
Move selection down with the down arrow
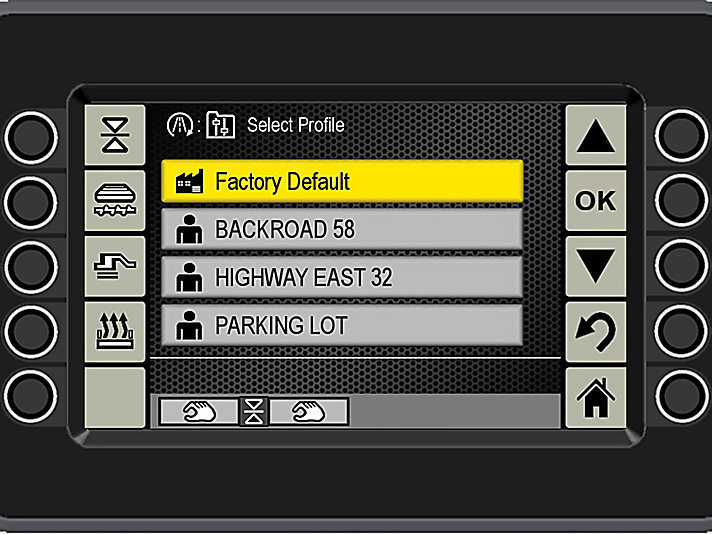[x=596, y=266]
